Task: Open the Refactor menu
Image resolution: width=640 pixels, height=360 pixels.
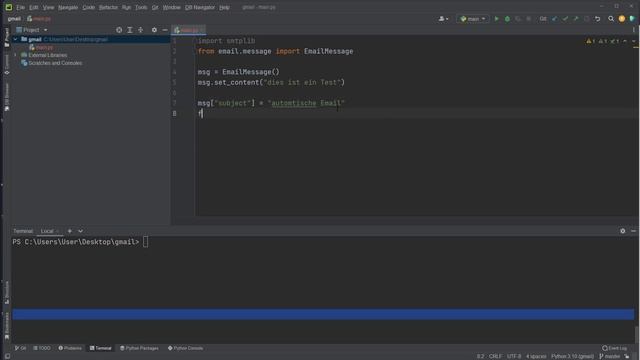Action: point(108,7)
